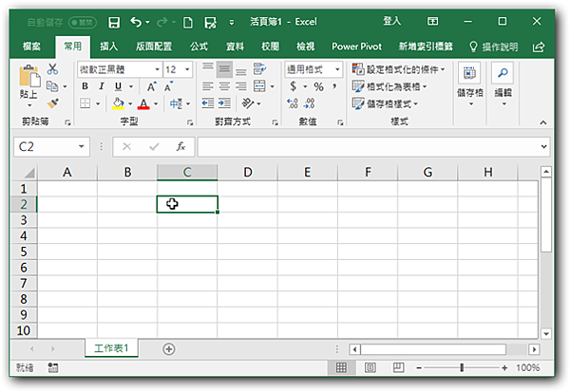This screenshot has height=392, width=570.
Task: Switch to Page Break Preview button
Action: click(398, 367)
